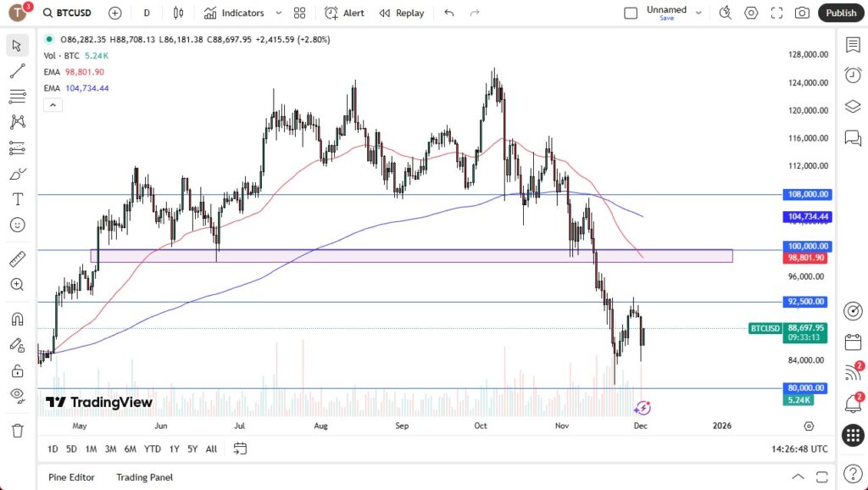868x490 pixels.
Task: Click the 100,000.00 price level label
Action: pyautogui.click(x=806, y=247)
